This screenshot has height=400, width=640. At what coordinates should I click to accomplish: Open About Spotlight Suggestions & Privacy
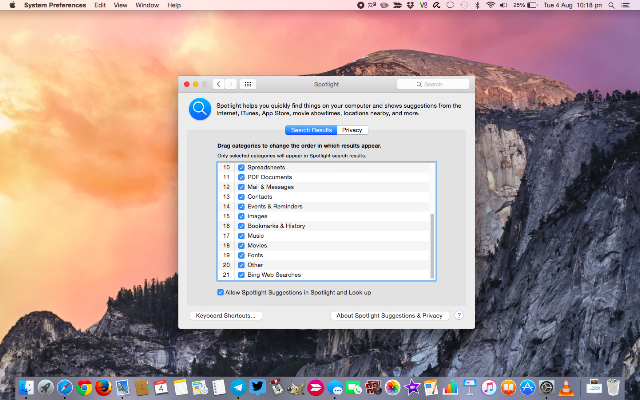[x=389, y=316]
